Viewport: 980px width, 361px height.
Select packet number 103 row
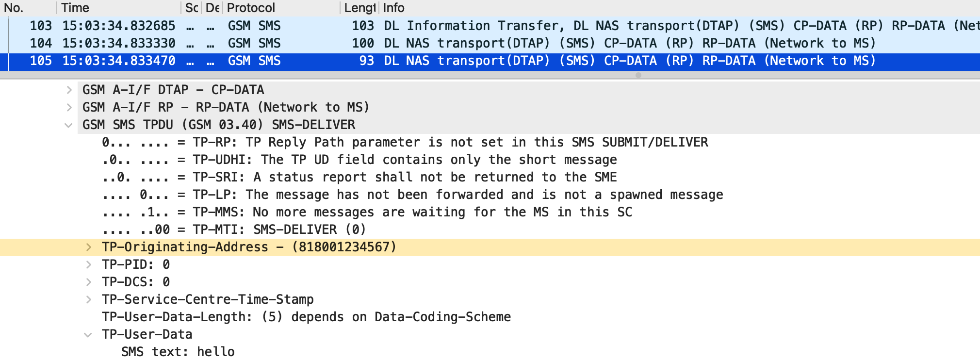click(437, 26)
